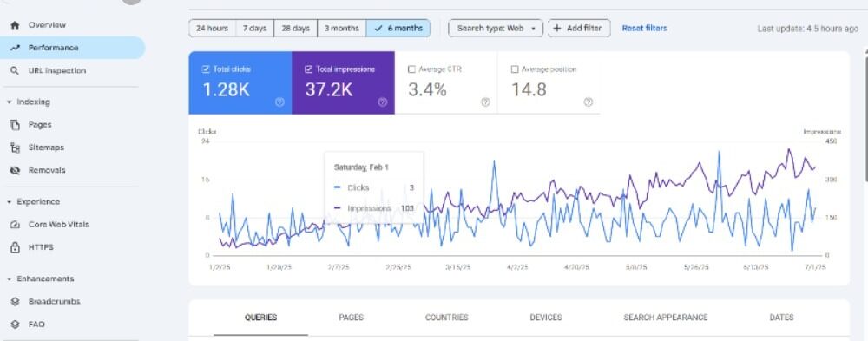Click the Total clicks help icon
Screen dimensions: 868x341
click(x=279, y=102)
